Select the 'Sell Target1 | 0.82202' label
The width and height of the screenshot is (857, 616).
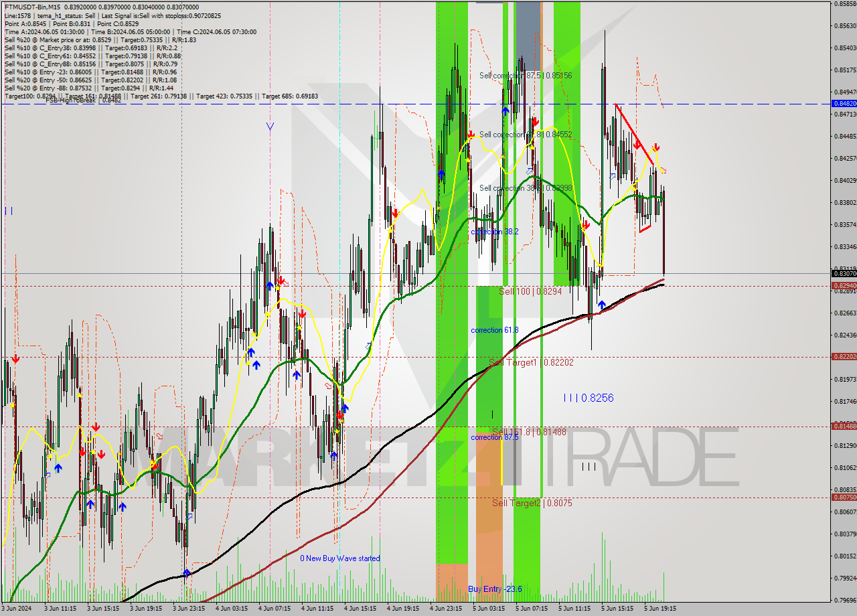pos(531,362)
